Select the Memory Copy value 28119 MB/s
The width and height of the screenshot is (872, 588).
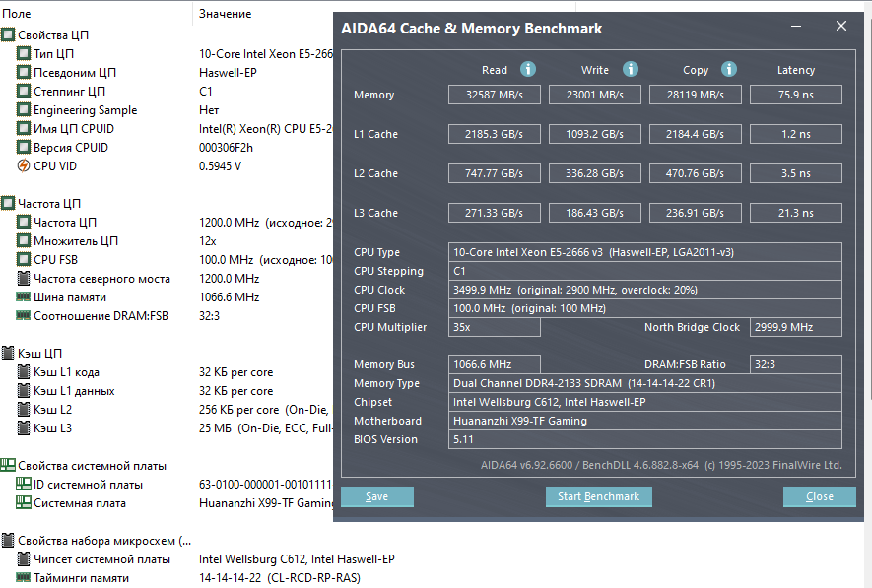[696, 95]
